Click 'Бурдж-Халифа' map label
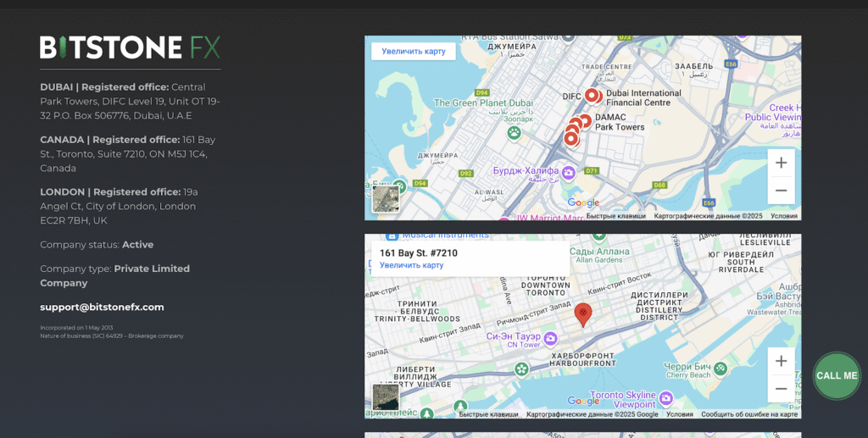 (526, 170)
